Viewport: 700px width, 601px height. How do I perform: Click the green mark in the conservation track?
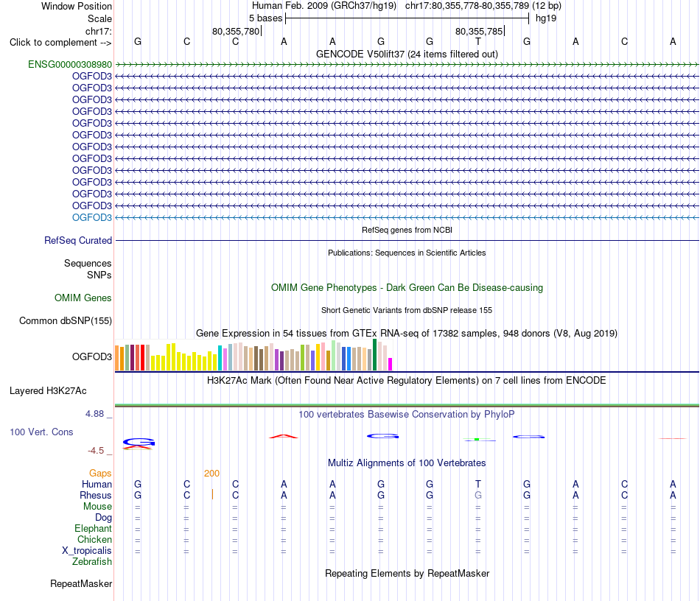[477, 440]
